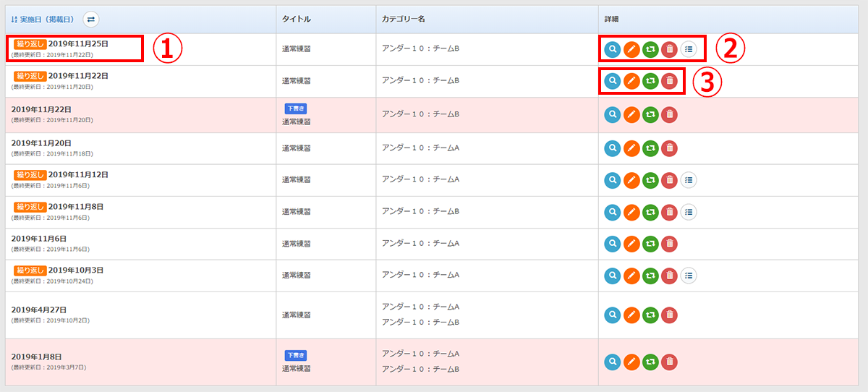
Task: Click the edit pencil for 2019年11月12日 row
Action: click(x=631, y=179)
